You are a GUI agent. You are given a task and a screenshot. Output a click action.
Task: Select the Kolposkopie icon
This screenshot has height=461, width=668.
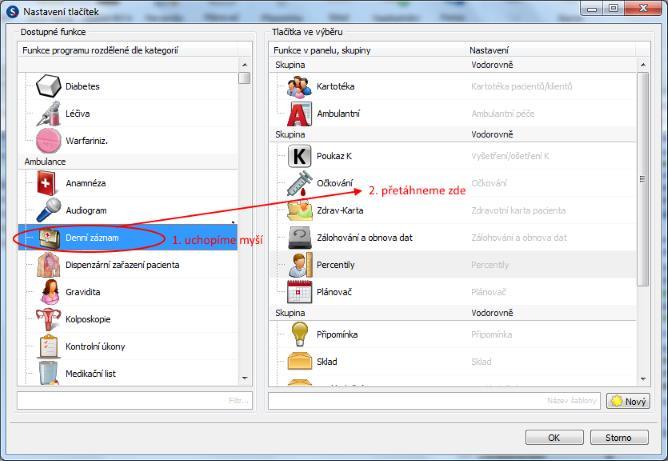coord(48,319)
